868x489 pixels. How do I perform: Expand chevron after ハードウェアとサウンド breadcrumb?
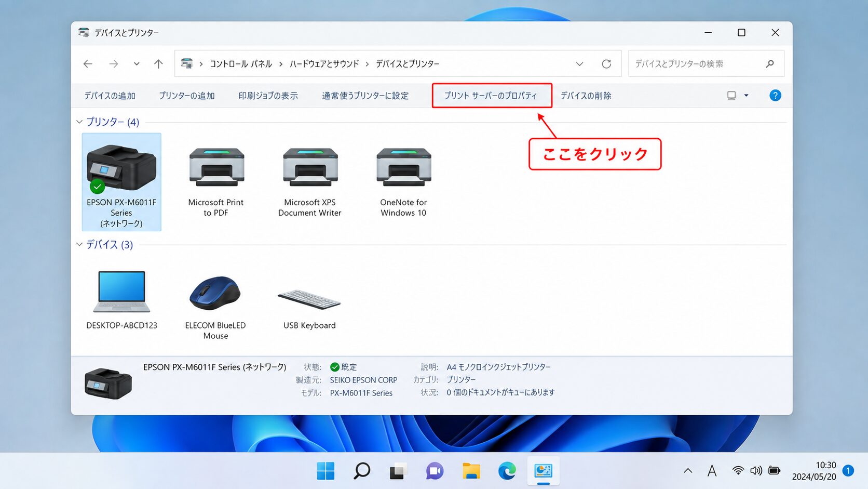click(367, 64)
